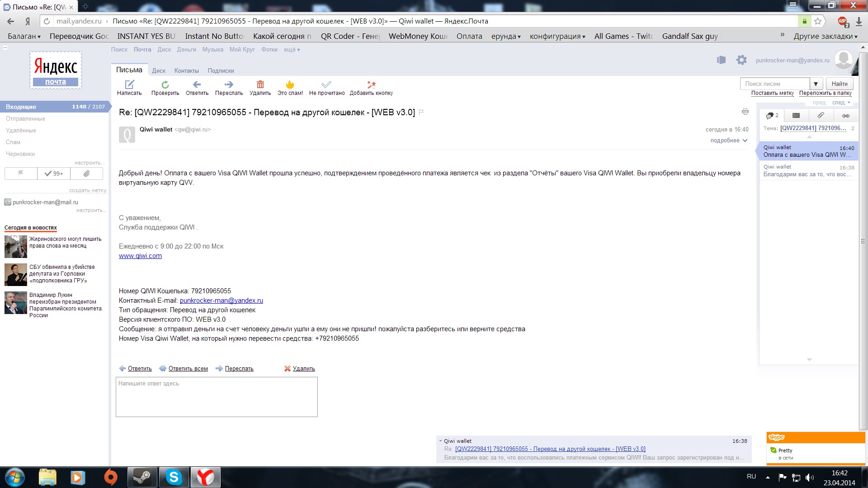The height and width of the screenshot is (488, 868).
Task: Open the search options dropdown arrow
Action: click(816, 84)
